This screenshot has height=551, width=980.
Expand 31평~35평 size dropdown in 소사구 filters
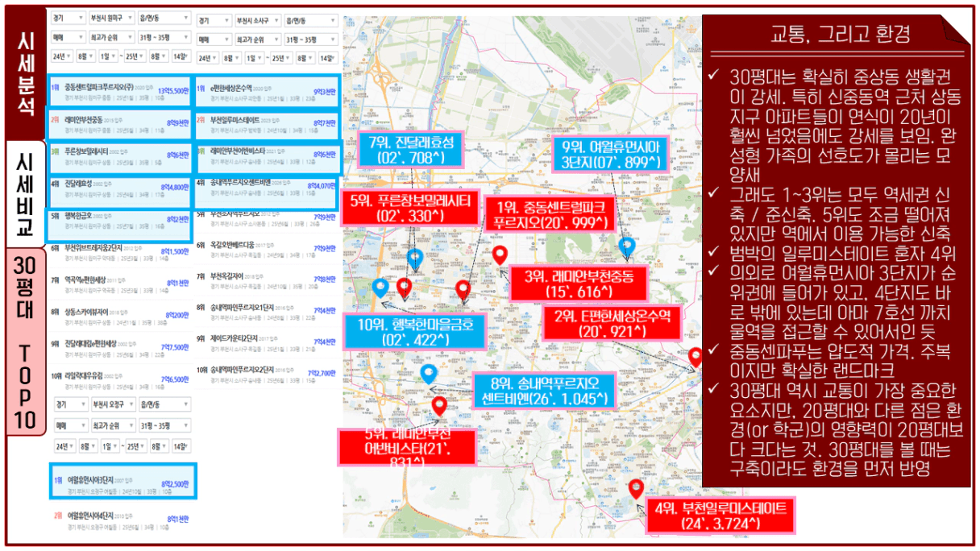click(310, 39)
